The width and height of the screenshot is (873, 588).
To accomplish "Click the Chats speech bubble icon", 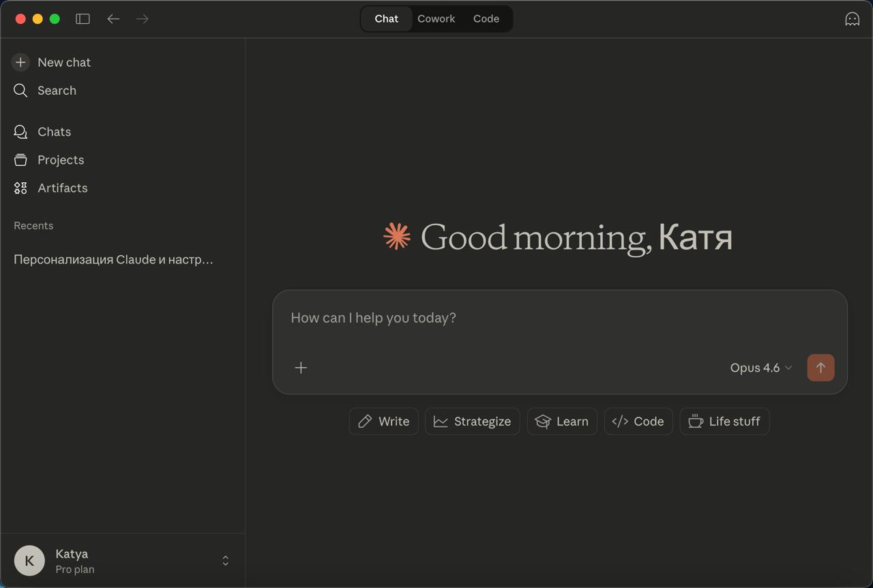I will [20, 132].
